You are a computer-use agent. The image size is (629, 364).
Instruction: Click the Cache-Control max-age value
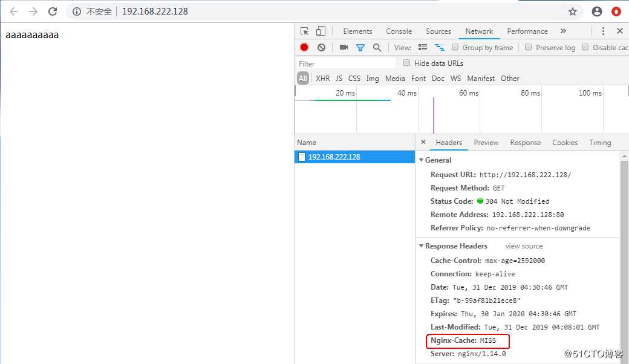[515, 261]
